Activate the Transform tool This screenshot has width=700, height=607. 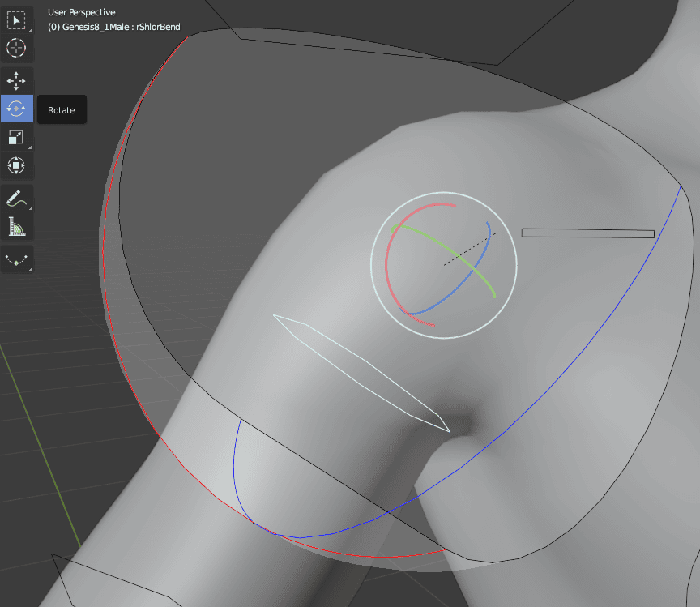17,165
